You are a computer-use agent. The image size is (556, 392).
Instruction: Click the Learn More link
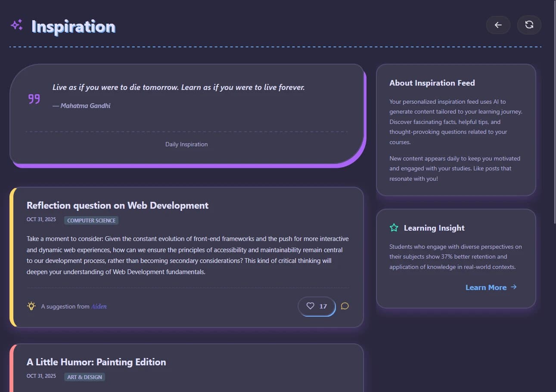pos(486,287)
